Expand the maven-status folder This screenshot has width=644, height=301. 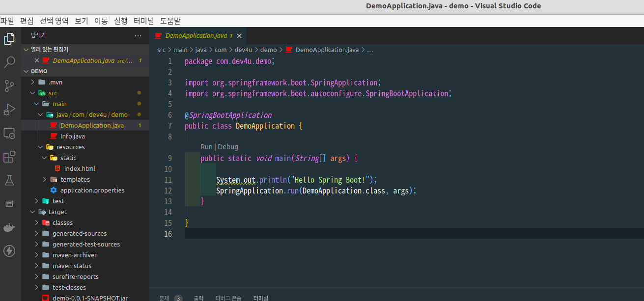click(37, 266)
